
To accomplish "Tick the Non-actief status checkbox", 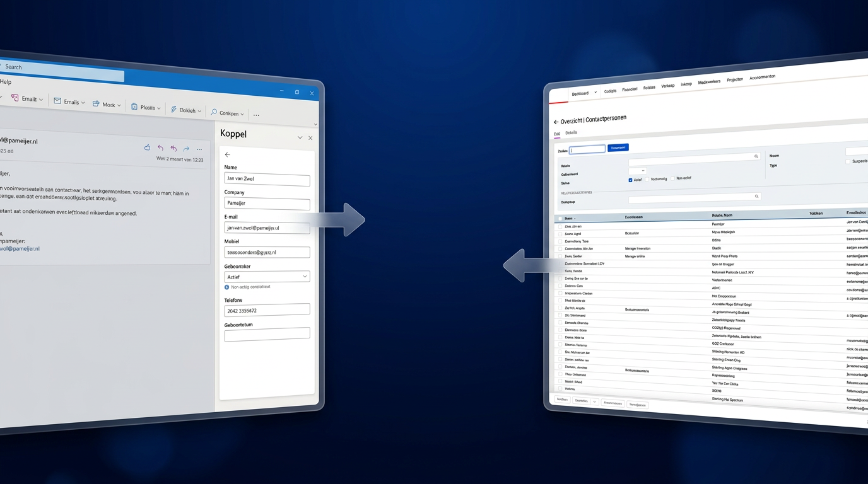I will [x=672, y=178].
